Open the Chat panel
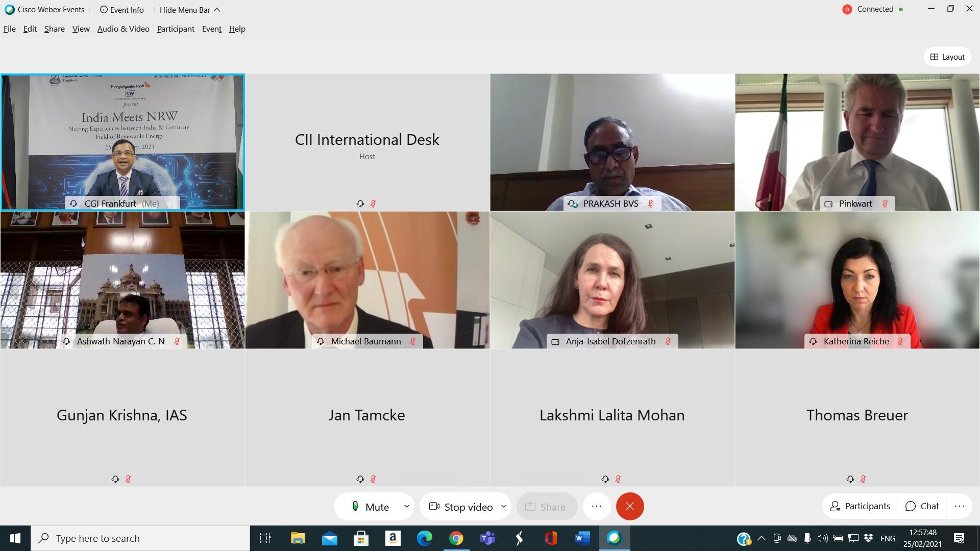 (x=922, y=506)
